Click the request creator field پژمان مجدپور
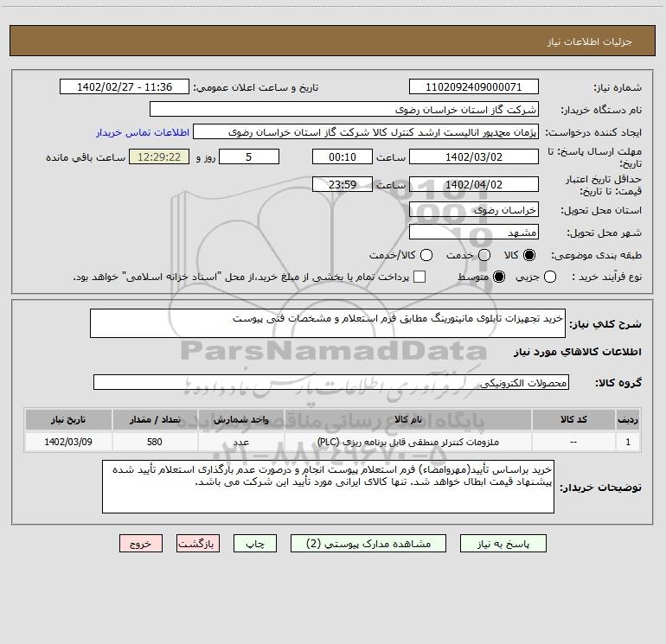Screen dimensions: 666x644 tap(366, 132)
